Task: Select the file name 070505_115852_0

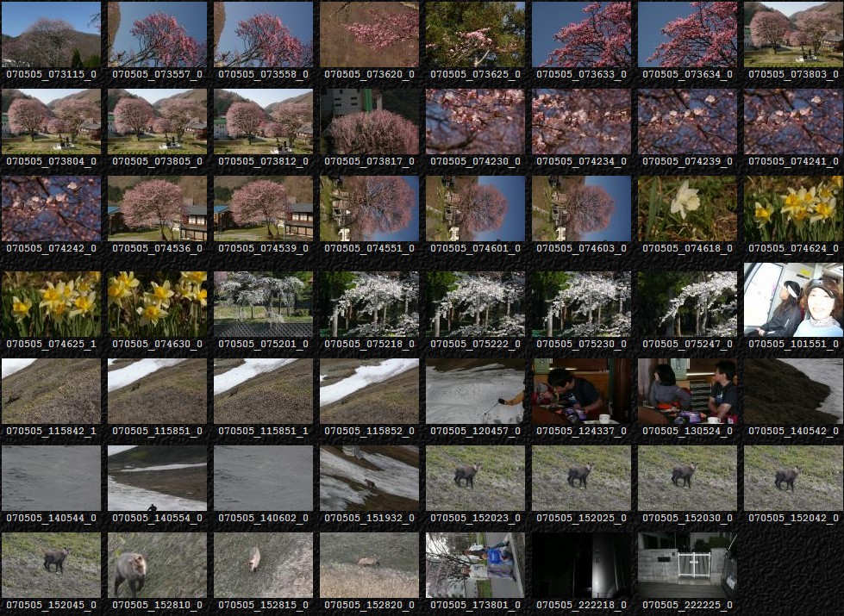Action: 369,431
